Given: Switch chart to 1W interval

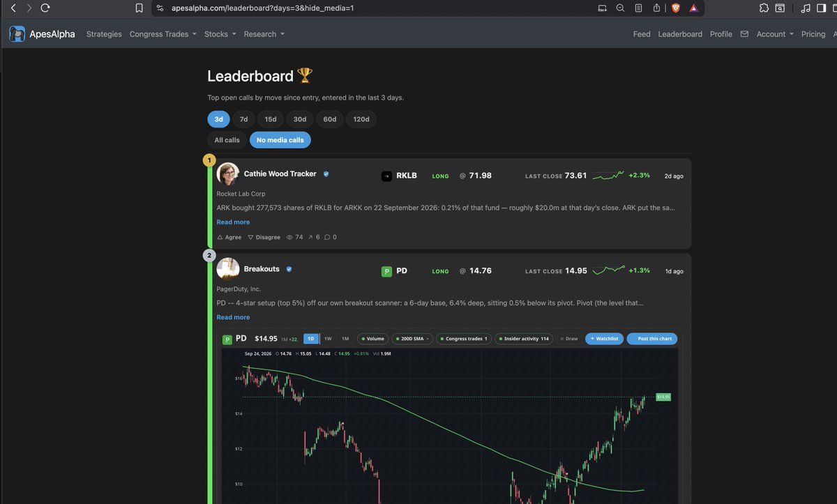Looking at the screenshot, I should (x=328, y=339).
